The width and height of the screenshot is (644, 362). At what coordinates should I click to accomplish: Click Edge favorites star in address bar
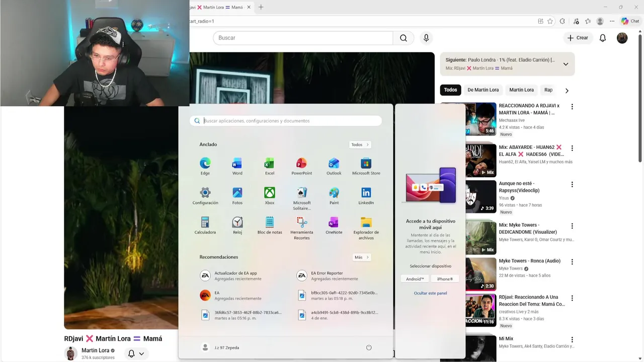click(550, 21)
